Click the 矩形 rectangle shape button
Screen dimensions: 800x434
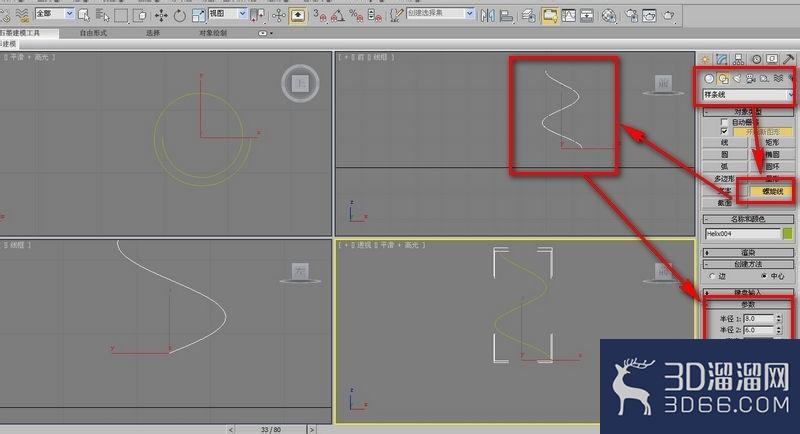click(772, 143)
